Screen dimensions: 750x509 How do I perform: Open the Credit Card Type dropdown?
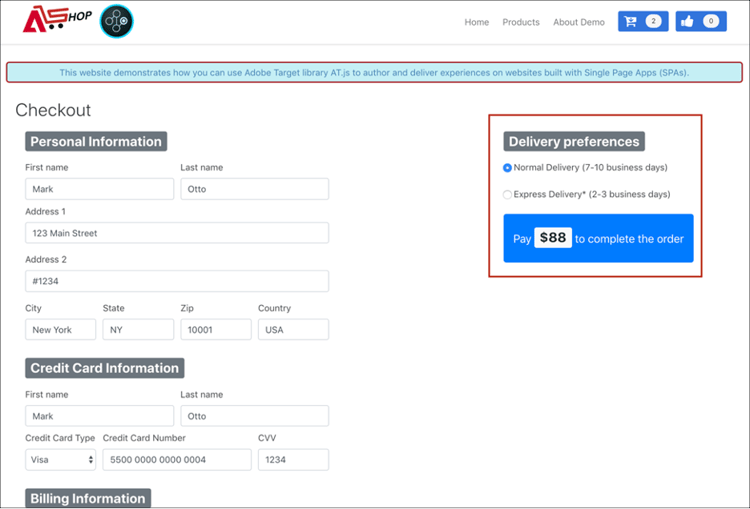[60, 460]
